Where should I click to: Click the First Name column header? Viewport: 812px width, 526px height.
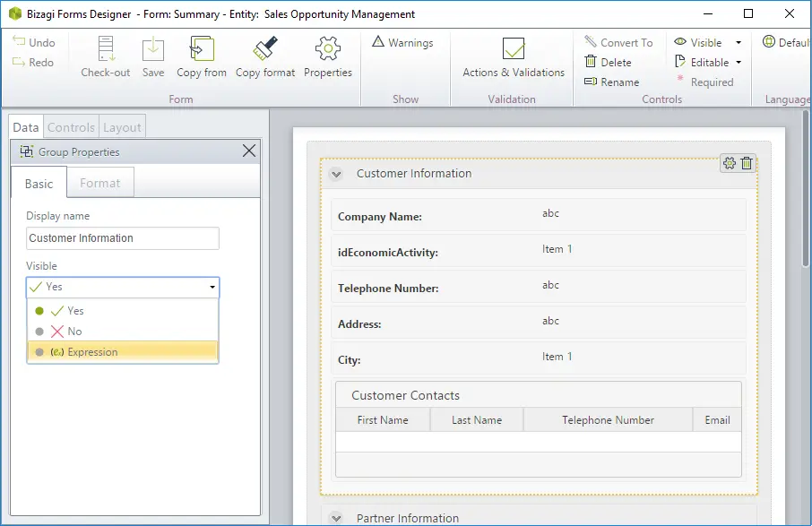[x=383, y=420]
